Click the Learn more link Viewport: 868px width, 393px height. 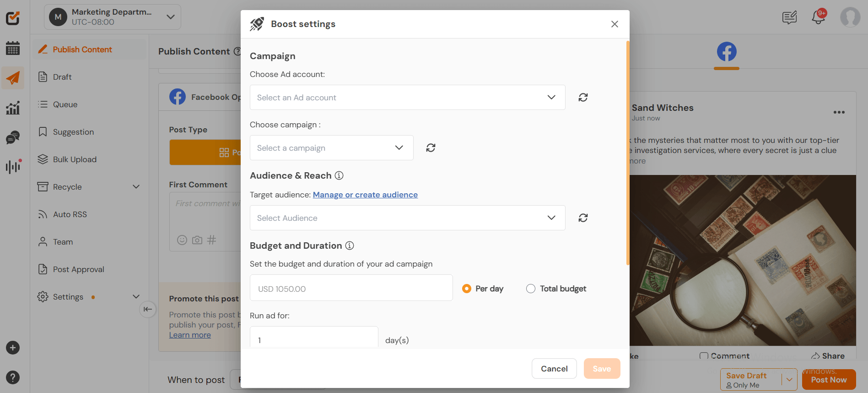[x=190, y=335]
